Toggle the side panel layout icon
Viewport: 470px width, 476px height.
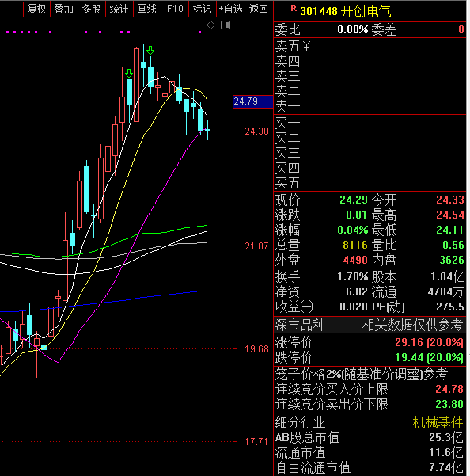pos(226,25)
